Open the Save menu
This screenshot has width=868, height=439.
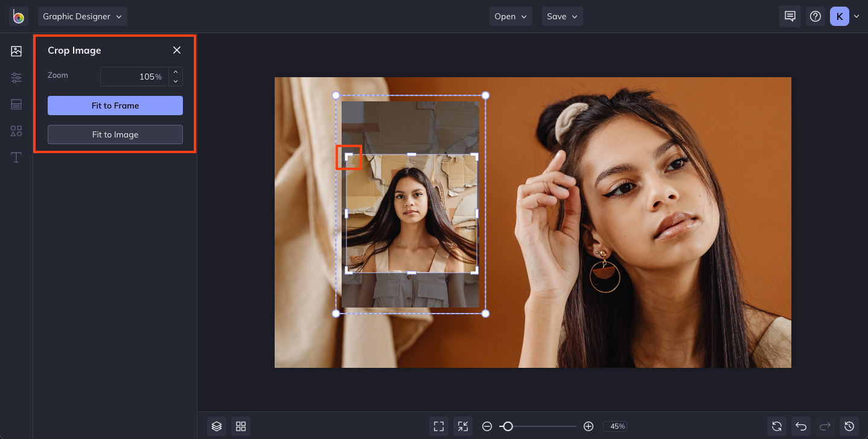[x=562, y=16]
